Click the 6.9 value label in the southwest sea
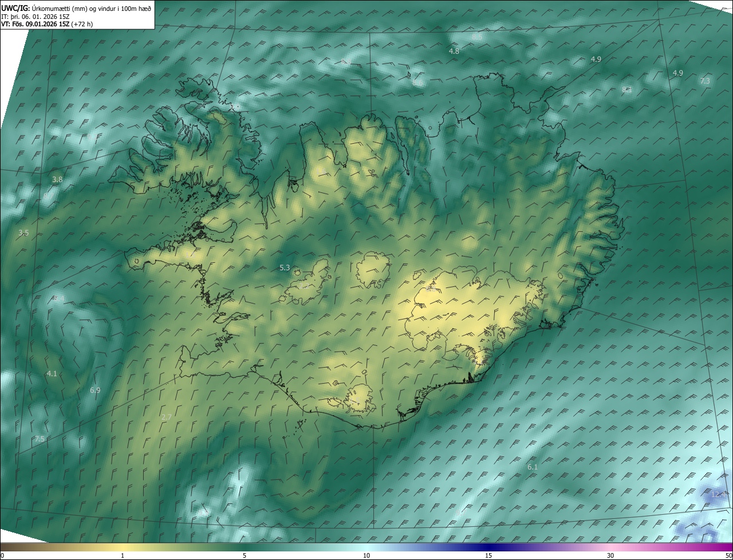This screenshot has width=733, height=560. pyautogui.click(x=95, y=391)
